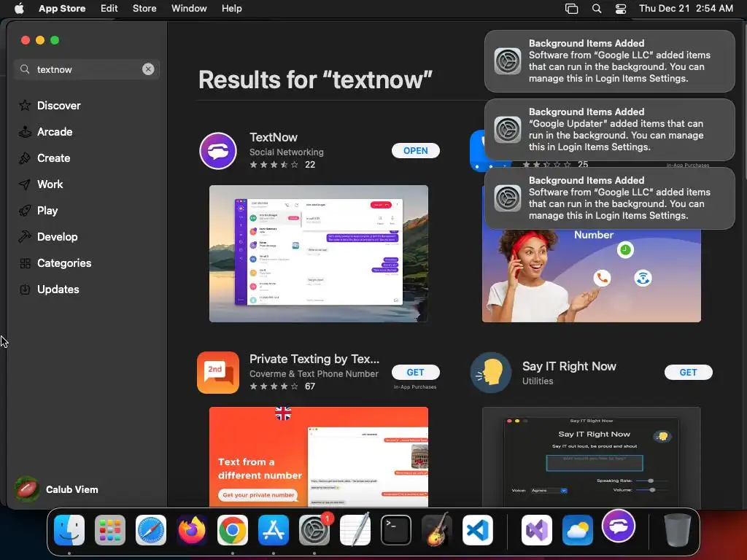Viewport: 747px width, 560px height.
Task: Open Spotlight search in menu bar
Action: [x=597, y=9]
